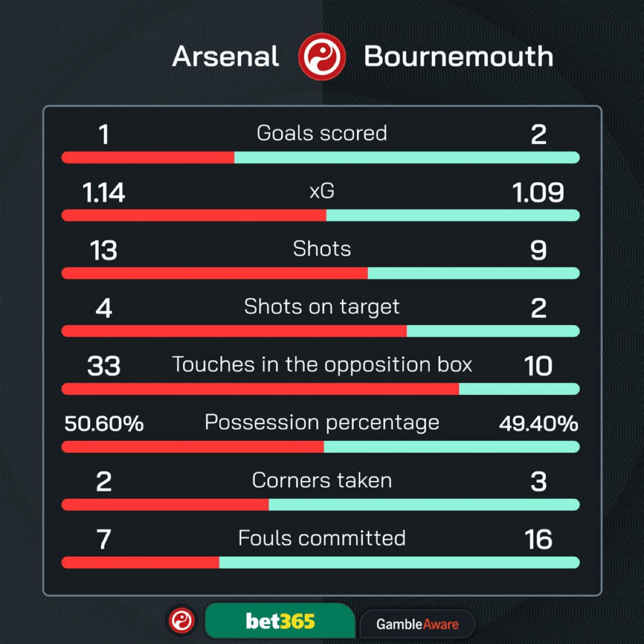The width and height of the screenshot is (644, 644).
Task: Click Arsenal's 50.60% possession value
Action: click(x=104, y=424)
